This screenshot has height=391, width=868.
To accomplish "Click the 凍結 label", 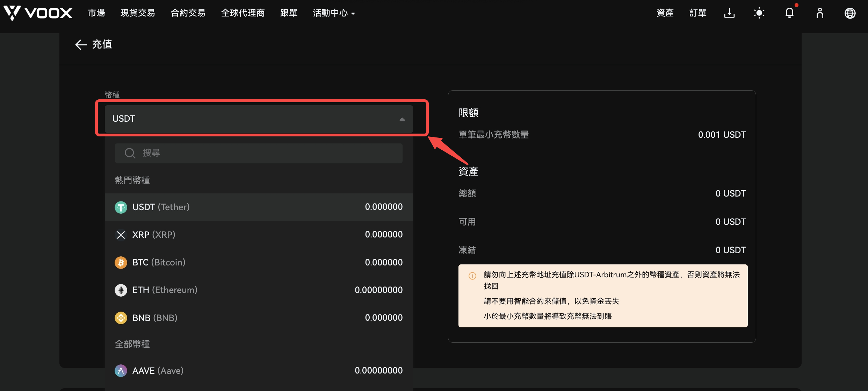I will coord(467,250).
